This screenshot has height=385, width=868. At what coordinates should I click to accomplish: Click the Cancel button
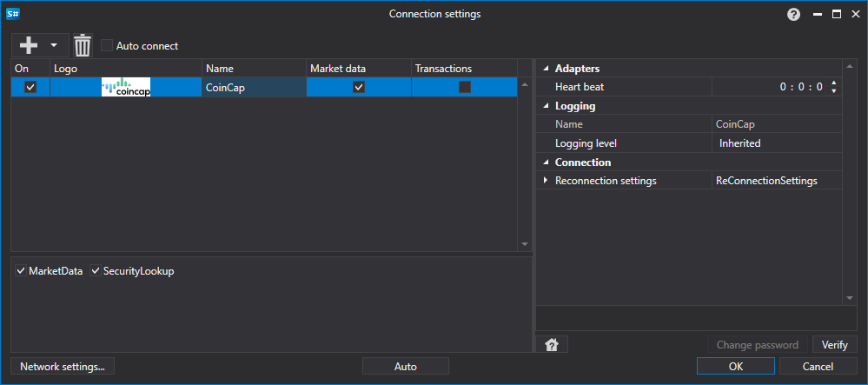tap(818, 366)
